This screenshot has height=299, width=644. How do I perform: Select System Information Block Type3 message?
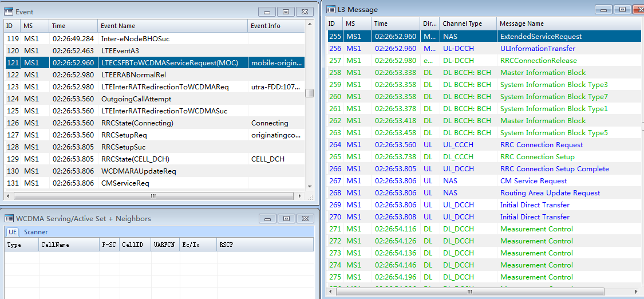click(x=483, y=85)
